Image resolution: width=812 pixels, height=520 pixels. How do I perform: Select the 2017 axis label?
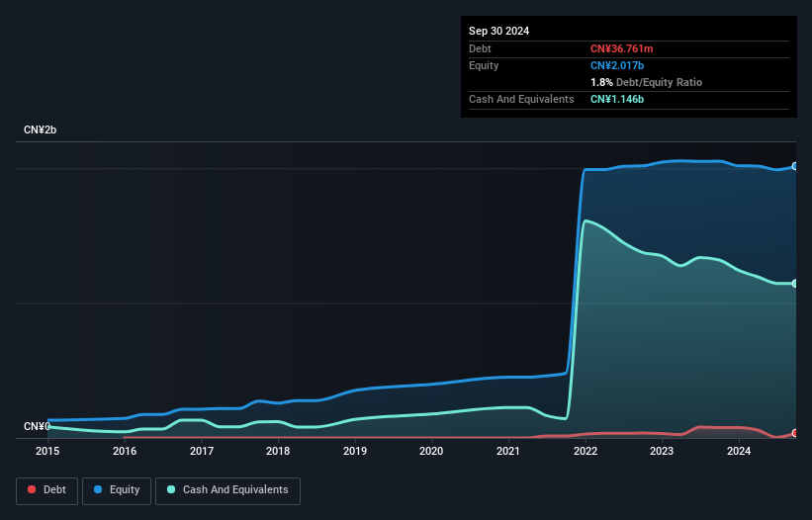[x=202, y=451]
